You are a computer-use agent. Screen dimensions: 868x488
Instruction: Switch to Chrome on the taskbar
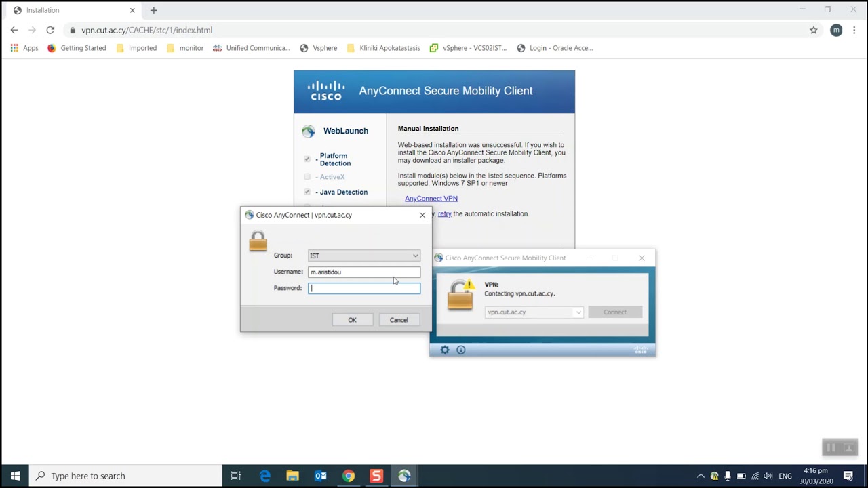click(349, 476)
